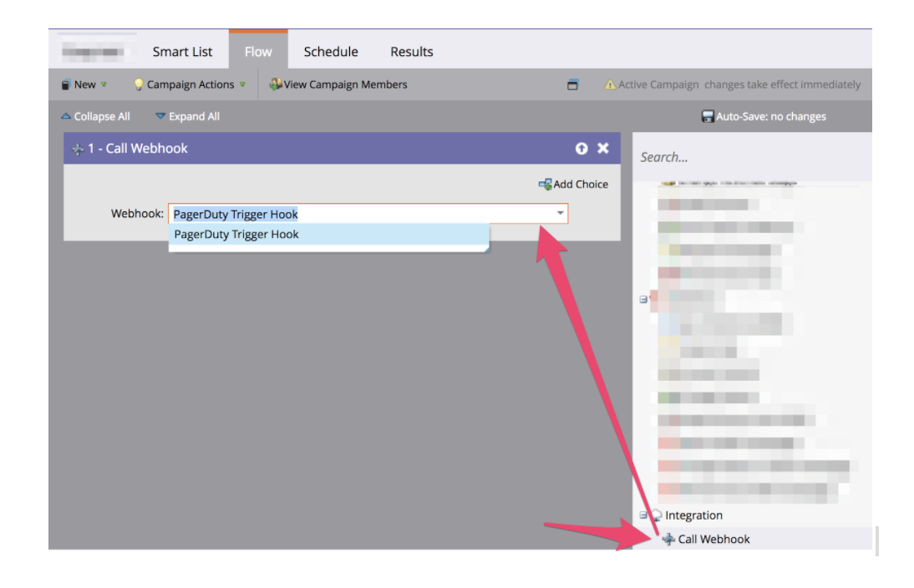Viewport: 914px width, 588px height.
Task: Open the Smart List tab
Action: (182, 52)
